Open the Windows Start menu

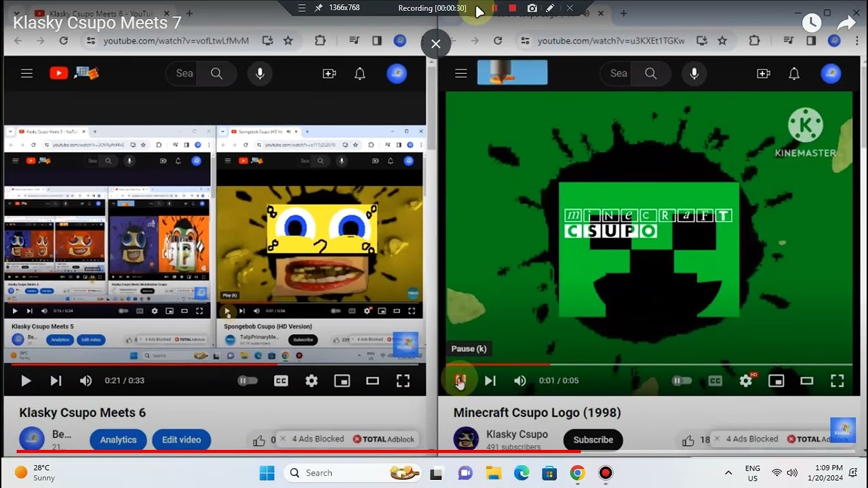pyautogui.click(x=267, y=472)
